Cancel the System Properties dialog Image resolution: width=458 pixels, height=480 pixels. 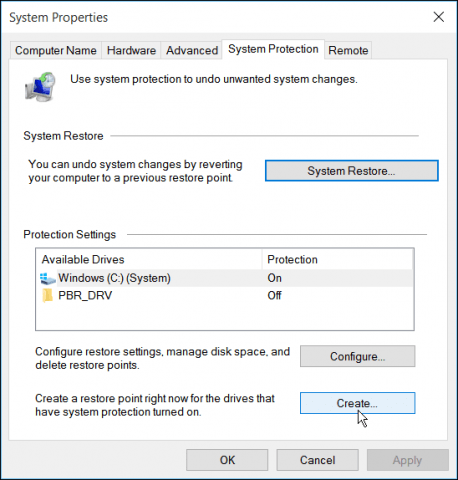(317, 460)
